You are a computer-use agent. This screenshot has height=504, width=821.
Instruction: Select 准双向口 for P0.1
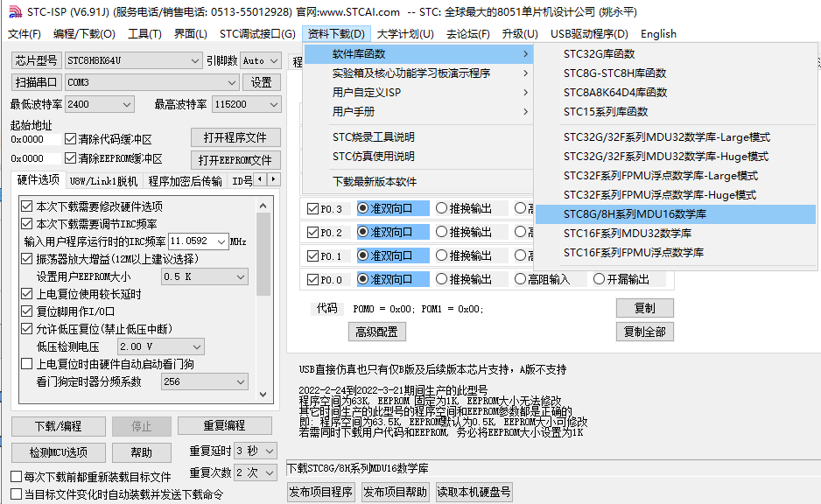click(363, 255)
